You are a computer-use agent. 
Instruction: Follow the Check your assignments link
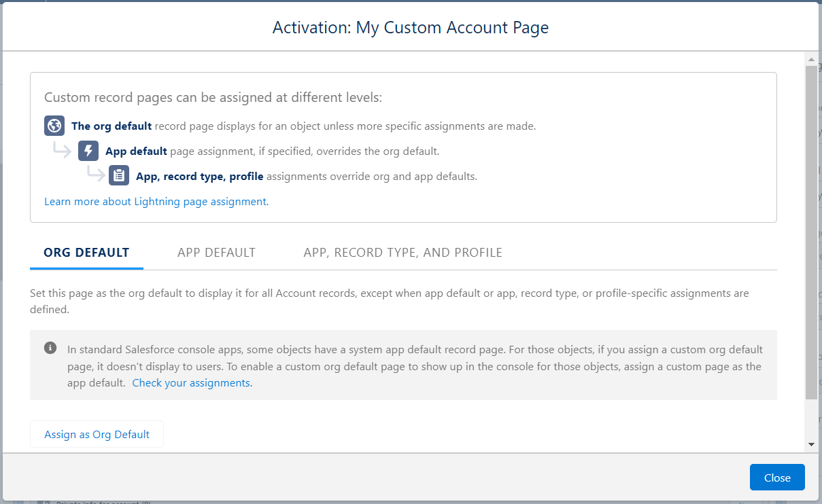(192, 383)
